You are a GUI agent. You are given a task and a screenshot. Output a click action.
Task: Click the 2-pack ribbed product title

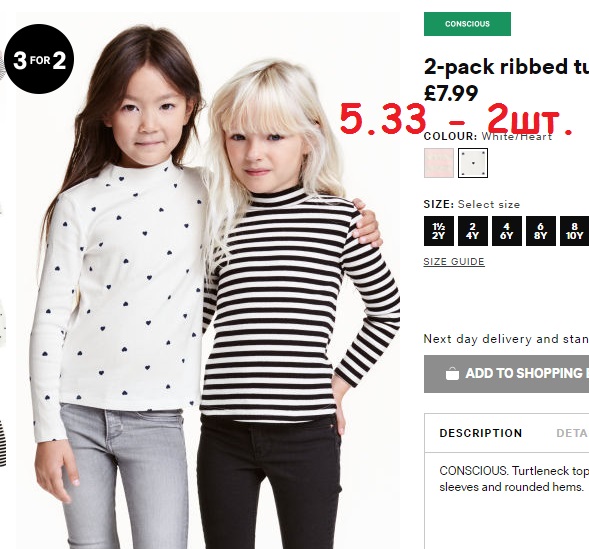point(506,66)
